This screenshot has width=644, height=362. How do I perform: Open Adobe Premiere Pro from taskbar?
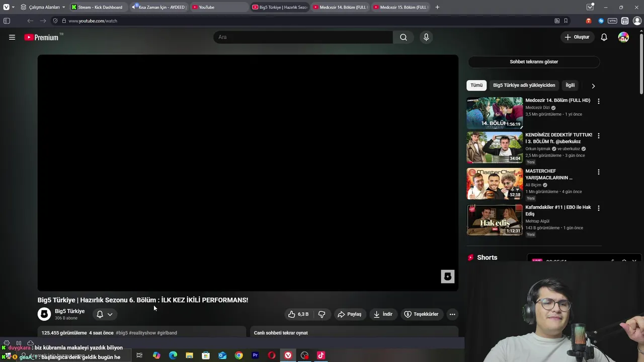click(255, 355)
